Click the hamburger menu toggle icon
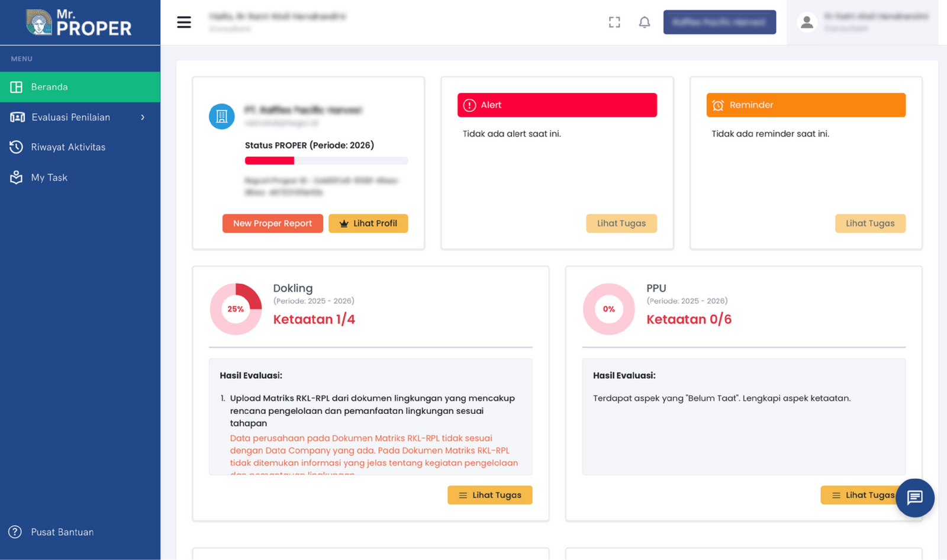 (184, 22)
